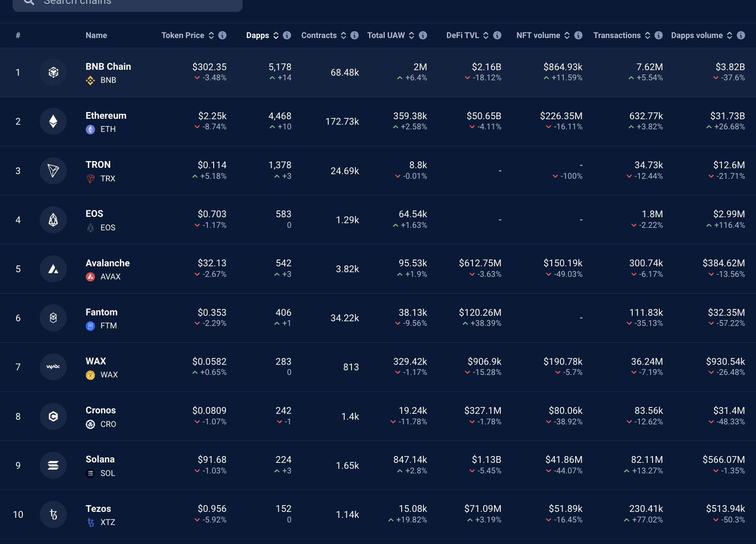Image resolution: width=756 pixels, height=544 pixels.
Task: Open the Ethereum name link
Action: 106,115
